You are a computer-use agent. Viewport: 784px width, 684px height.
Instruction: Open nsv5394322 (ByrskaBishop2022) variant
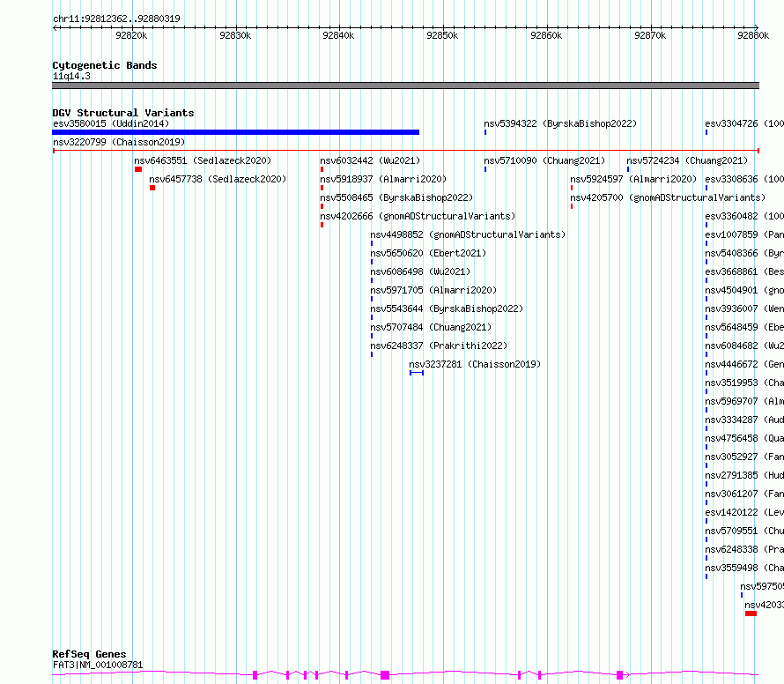click(560, 123)
